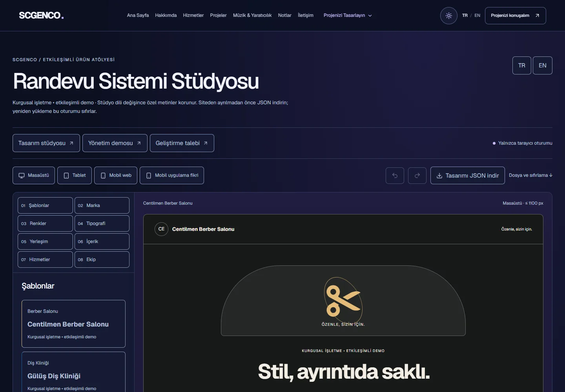Toggle the light/dark theme sun icon
The image size is (565, 392).
(449, 16)
